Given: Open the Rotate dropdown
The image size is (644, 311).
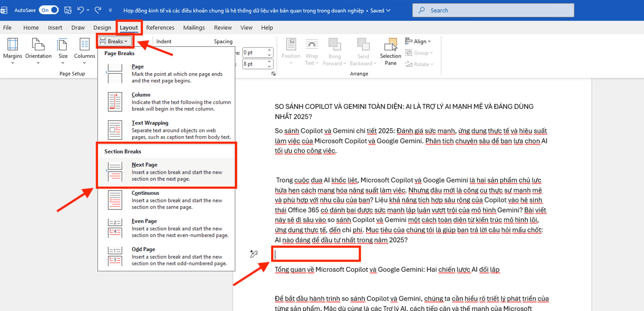Looking at the screenshot, I should 419,64.
